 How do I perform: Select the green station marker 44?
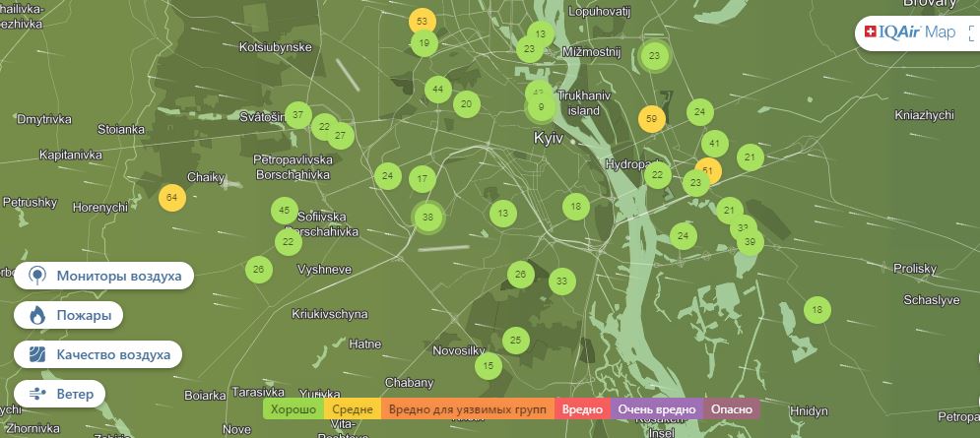point(437,90)
